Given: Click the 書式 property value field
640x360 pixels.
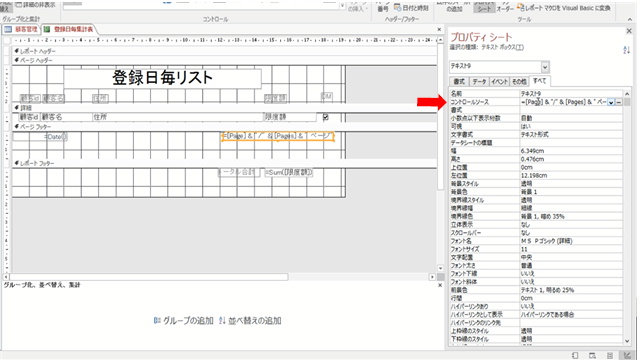Looking at the screenshot, I should [x=571, y=110].
